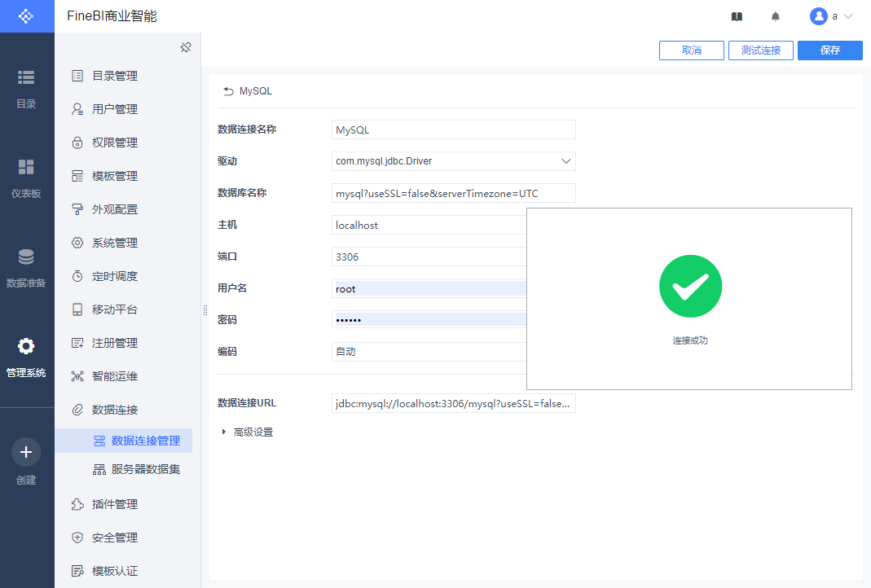Select 服务器数据集 submenu item
Image resolution: width=871 pixels, height=588 pixels.
click(x=137, y=470)
